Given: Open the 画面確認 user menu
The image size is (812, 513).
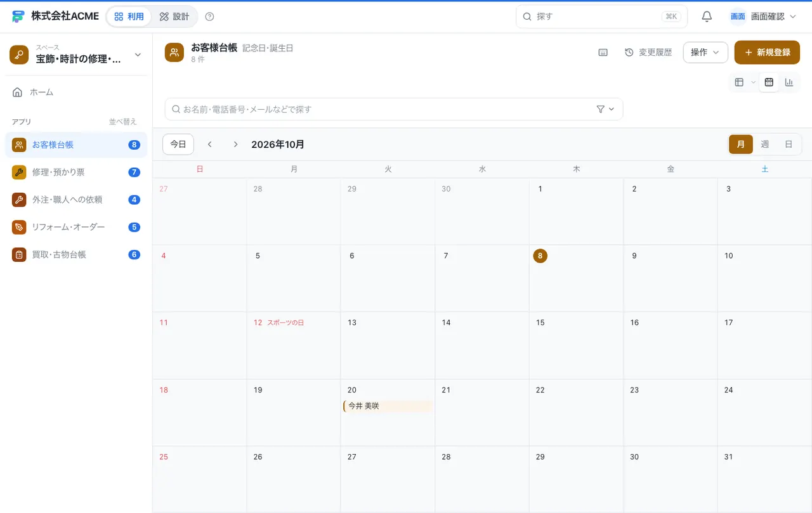Looking at the screenshot, I should 763,16.
